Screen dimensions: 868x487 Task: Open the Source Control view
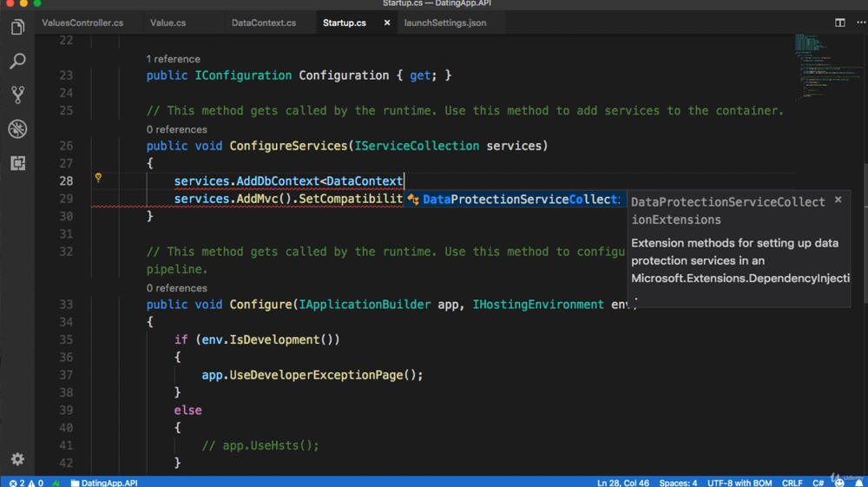pyautogui.click(x=17, y=95)
